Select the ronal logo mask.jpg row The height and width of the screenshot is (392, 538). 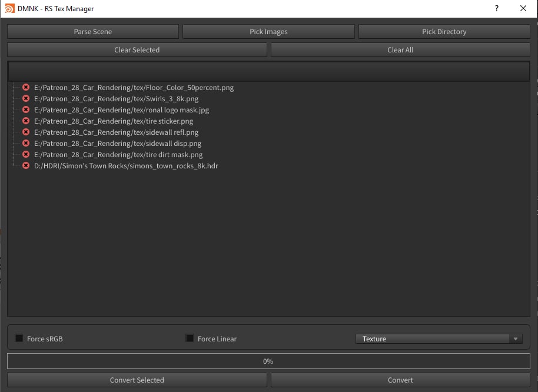121,110
